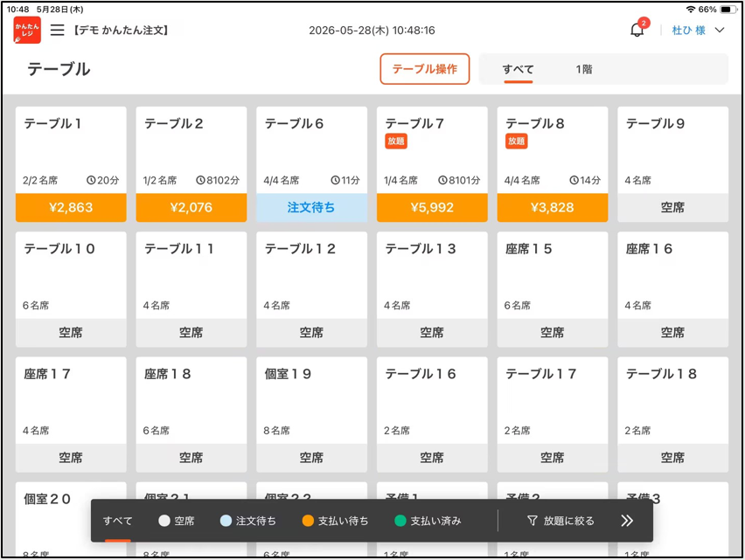Viewport: 745px width, 560px height.
Task: Click 1/2名席 on テーブル2
Action: pos(160,180)
